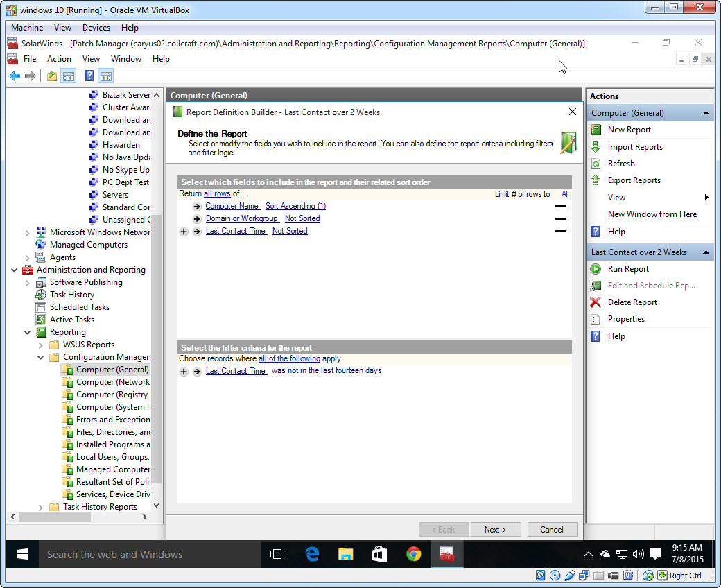Expand the Microsoft Windows Network node
This screenshot has height=588, width=721.
[x=28, y=232]
